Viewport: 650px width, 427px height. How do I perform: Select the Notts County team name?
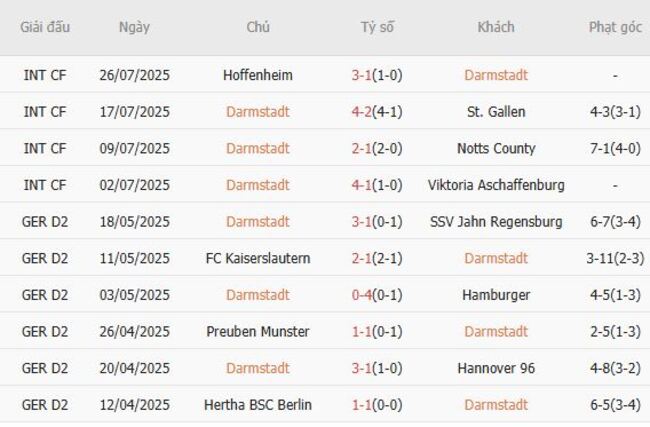point(495,149)
